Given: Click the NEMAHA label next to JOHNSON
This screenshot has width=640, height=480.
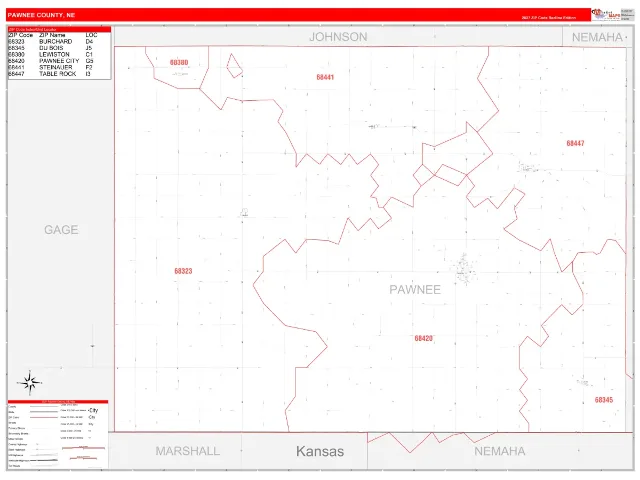Looking at the screenshot, I should pyautogui.click(x=597, y=37).
